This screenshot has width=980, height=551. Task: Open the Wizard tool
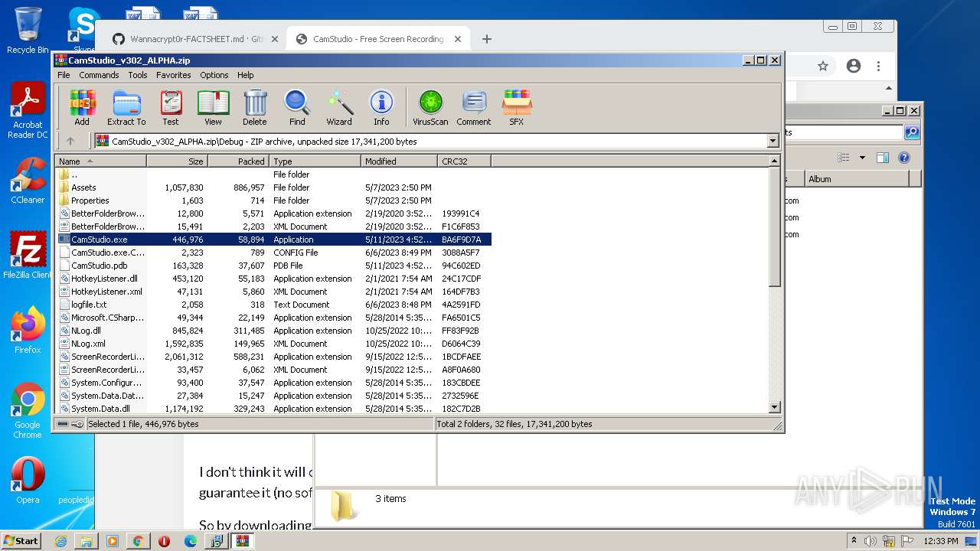point(339,108)
